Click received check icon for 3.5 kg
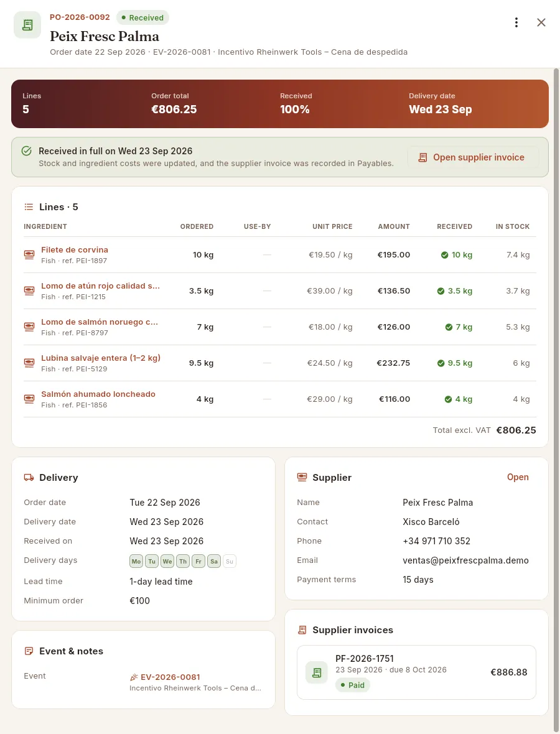Image resolution: width=560 pixels, height=734 pixels. point(441,291)
